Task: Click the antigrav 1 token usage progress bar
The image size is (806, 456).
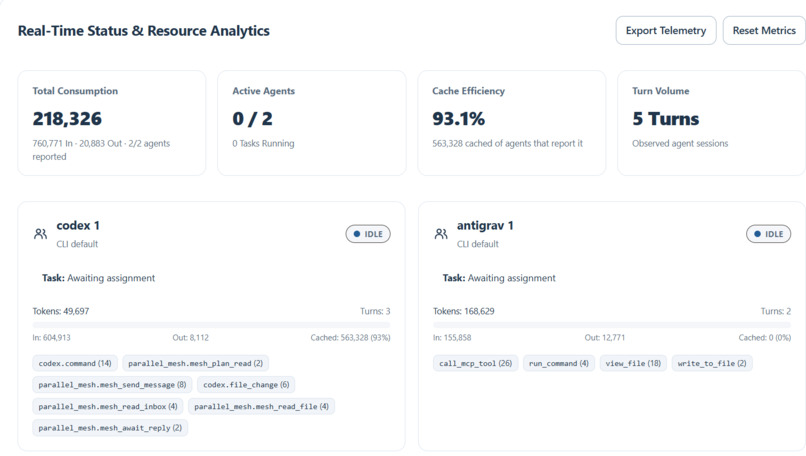Action: (x=612, y=325)
